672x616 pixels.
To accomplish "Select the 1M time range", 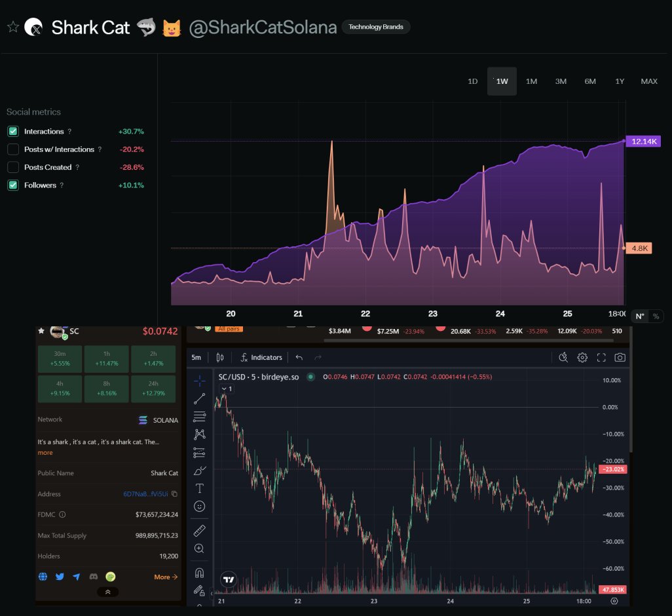I will [x=531, y=81].
